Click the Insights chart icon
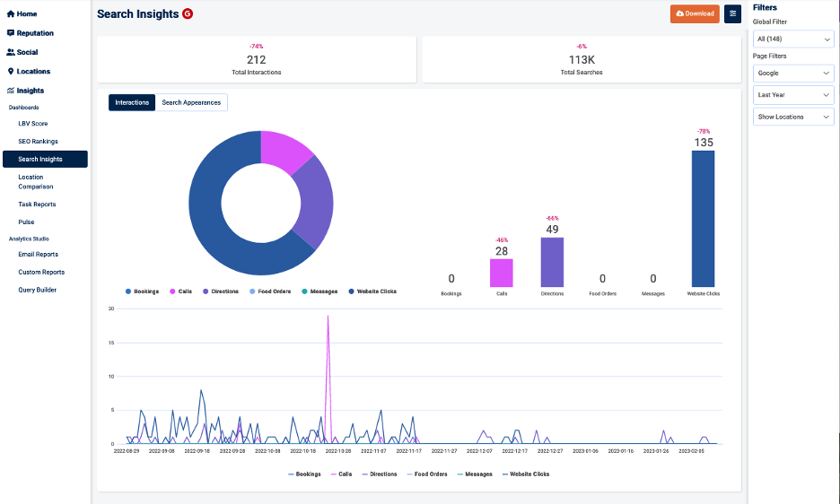 pos(11,91)
